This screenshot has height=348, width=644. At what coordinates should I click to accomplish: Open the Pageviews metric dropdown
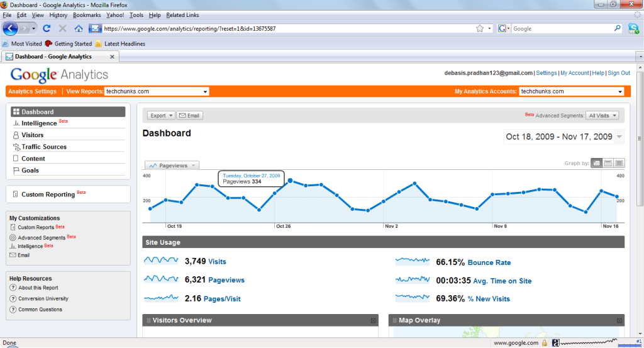point(172,165)
